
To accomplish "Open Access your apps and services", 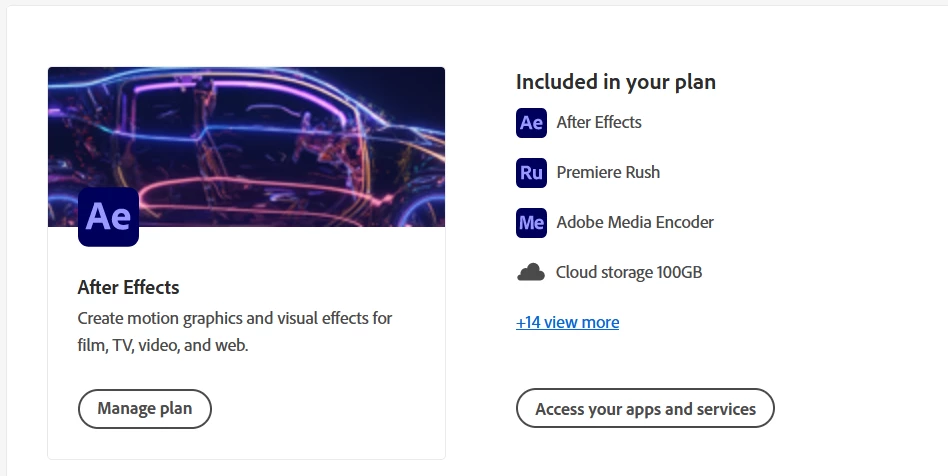I will pos(645,408).
